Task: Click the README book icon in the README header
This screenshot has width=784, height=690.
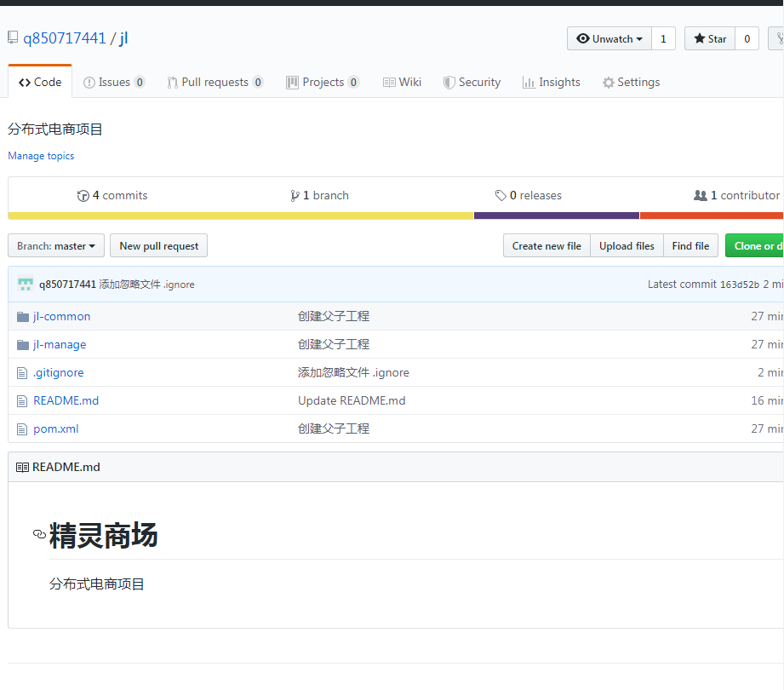Action: (22, 468)
